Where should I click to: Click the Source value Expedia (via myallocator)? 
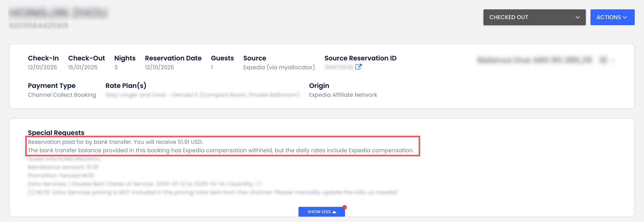click(279, 67)
